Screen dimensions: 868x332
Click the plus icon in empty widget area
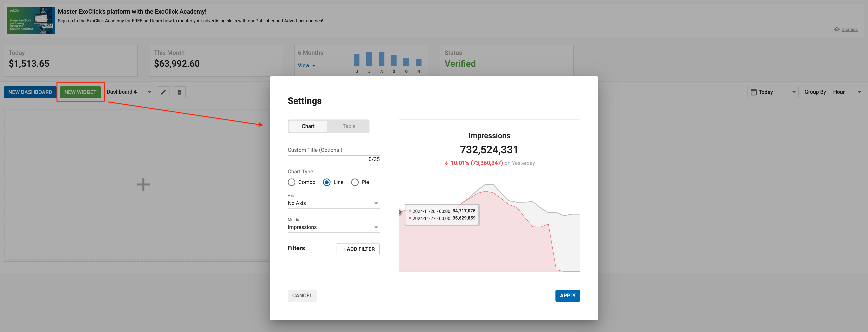click(143, 185)
